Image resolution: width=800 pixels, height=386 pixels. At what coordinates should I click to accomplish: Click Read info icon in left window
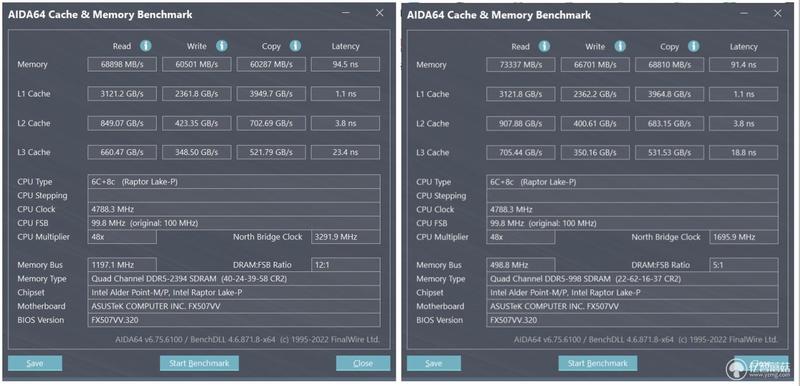pos(146,46)
